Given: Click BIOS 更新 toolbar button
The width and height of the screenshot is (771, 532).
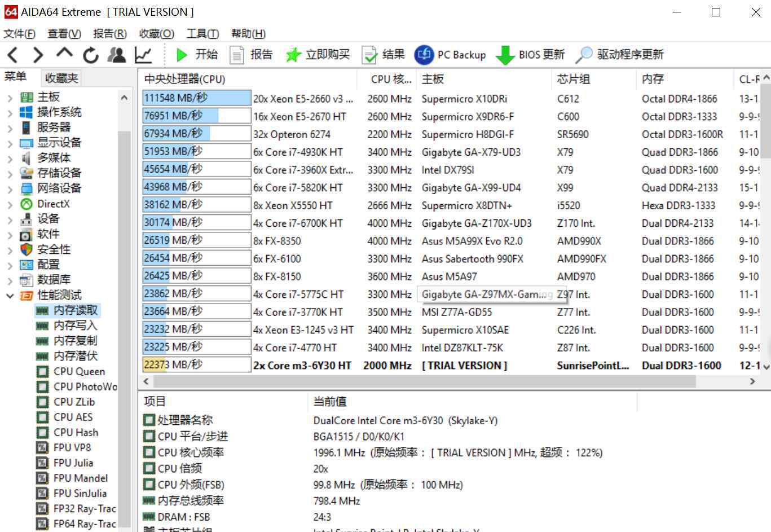Looking at the screenshot, I should (530, 55).
